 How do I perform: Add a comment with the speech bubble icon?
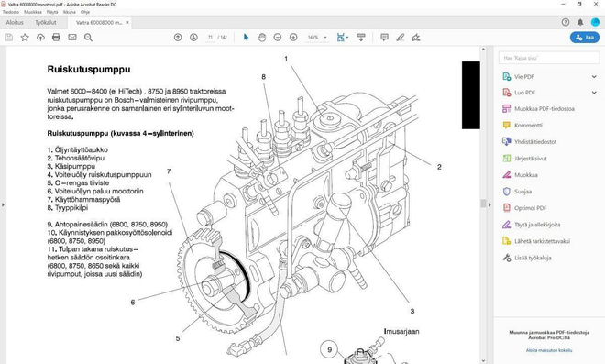(x=384, y=38)
